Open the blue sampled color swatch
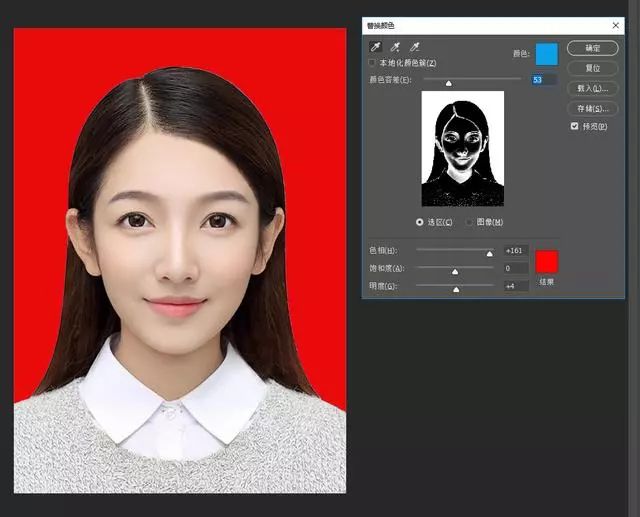This screenshot has height=517, width=640. (546, 54)
